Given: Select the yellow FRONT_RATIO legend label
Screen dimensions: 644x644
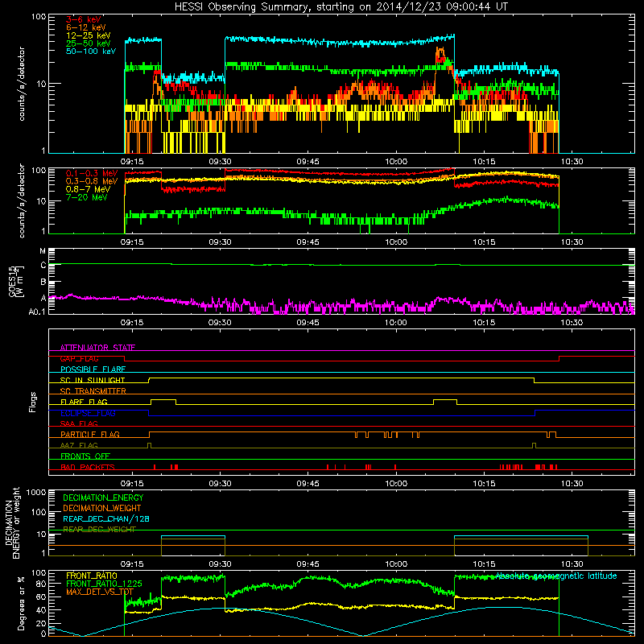Looking at the screenshot, I should [92, 576].
